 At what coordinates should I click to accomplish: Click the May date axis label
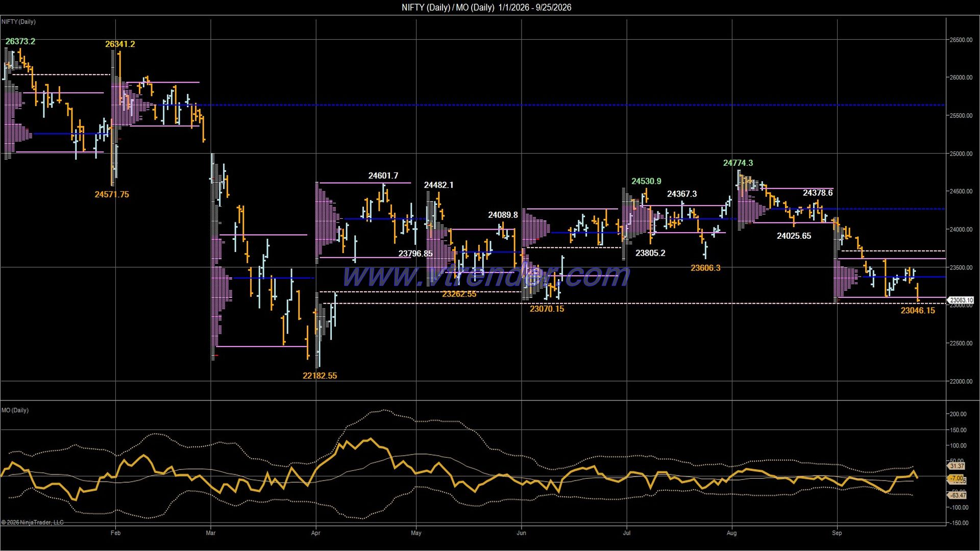[x=416, y=533]
